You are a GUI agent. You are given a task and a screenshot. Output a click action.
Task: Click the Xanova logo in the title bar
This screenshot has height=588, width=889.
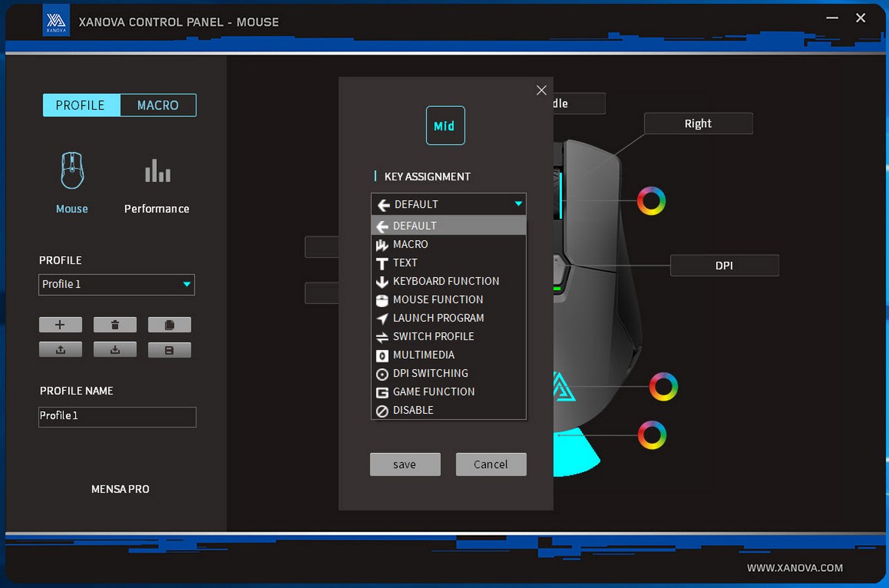pyautogui.click(x=56, y=20)
